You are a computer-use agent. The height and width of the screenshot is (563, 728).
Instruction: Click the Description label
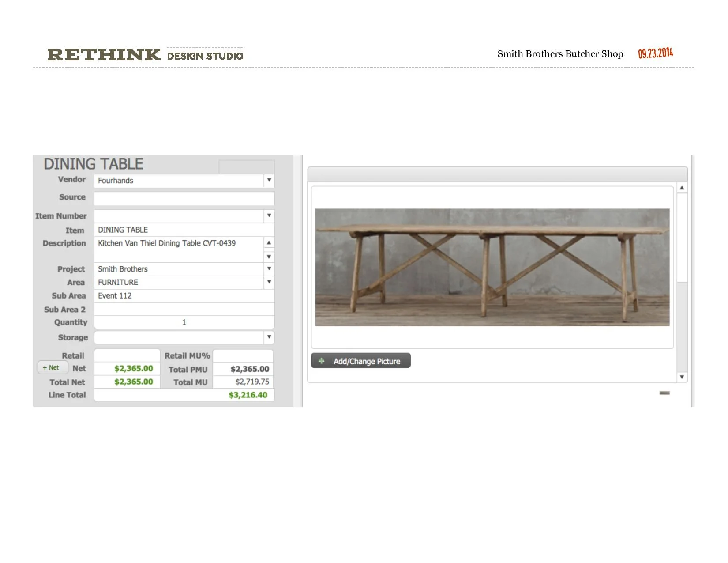(64, 243)
